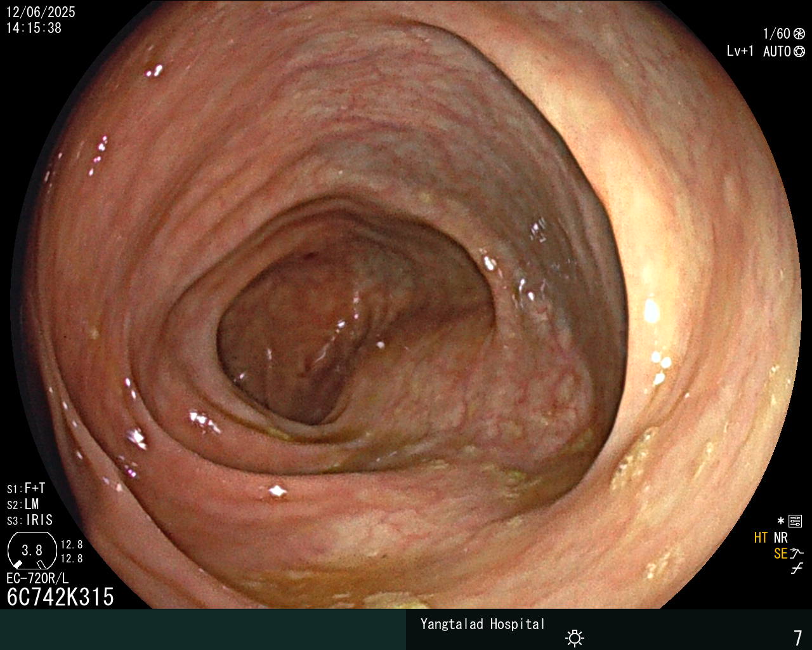
Task: Click the brightness sun icon in footer
Action: coord(575,637)
